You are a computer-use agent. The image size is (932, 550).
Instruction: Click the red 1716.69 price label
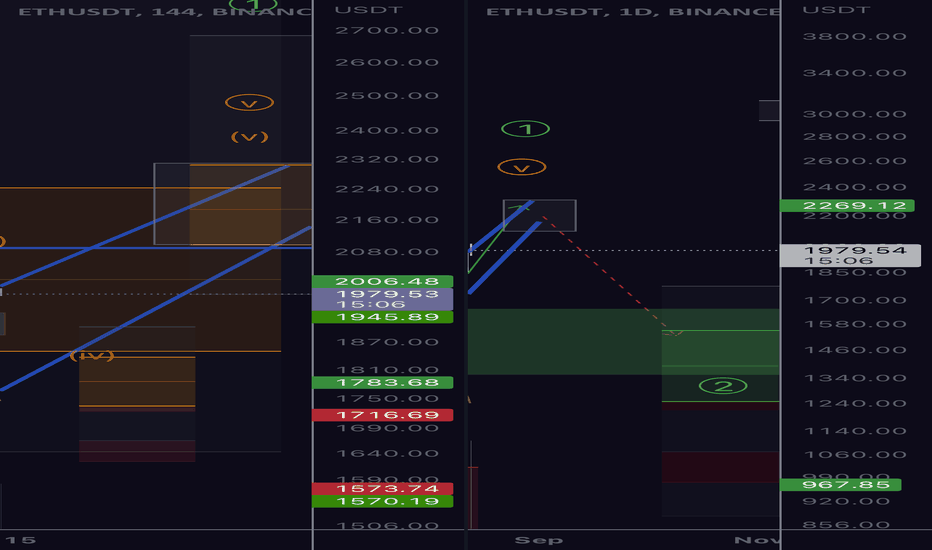pyautogui.click(x=383, y=415)
